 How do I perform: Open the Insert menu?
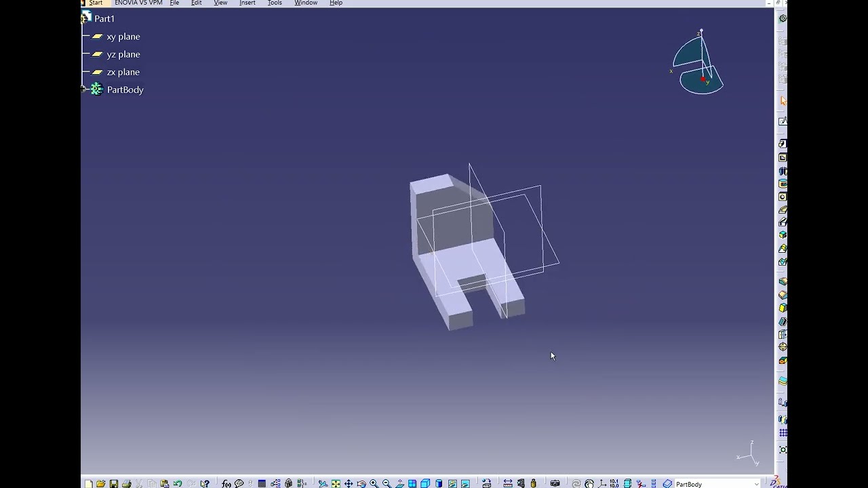point(248,3)
